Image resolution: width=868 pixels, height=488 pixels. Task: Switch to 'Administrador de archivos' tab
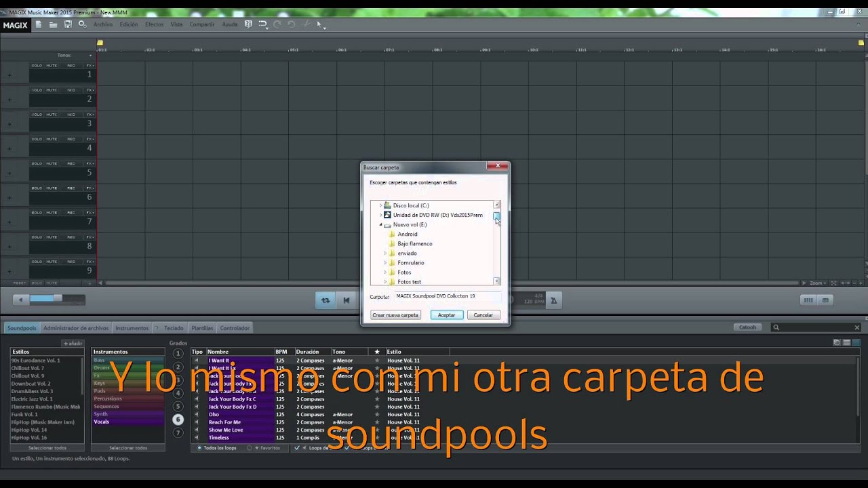click(x=76, y=328)
